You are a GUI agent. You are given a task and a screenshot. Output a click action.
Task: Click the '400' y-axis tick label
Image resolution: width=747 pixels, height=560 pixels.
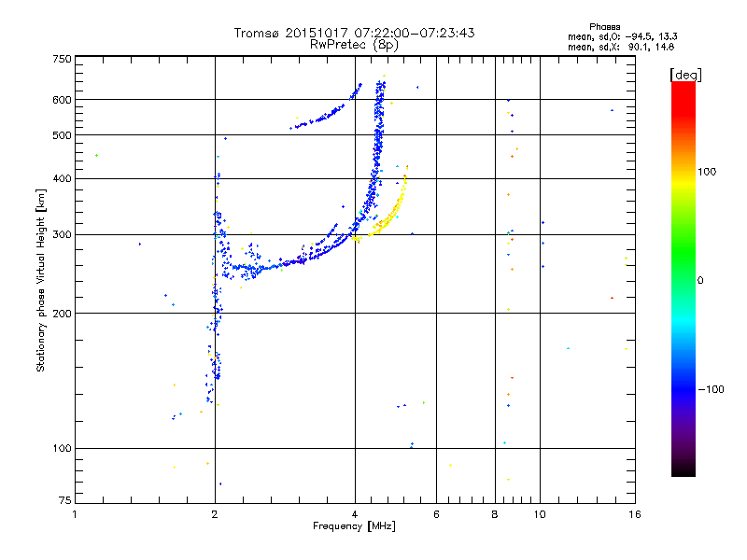tap(62, 178)
